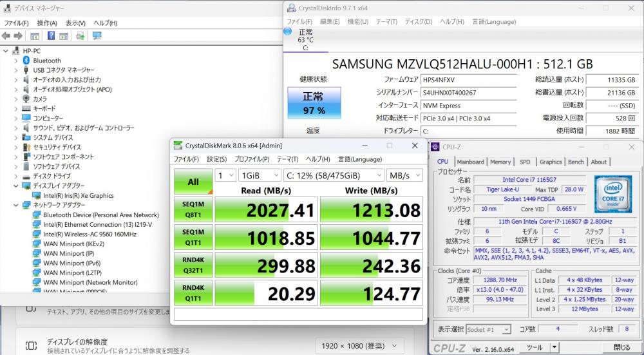Screen dimensions: 644x355
Task: Click the green All button in CrystalDiskMark
Action: coord(193,182)
